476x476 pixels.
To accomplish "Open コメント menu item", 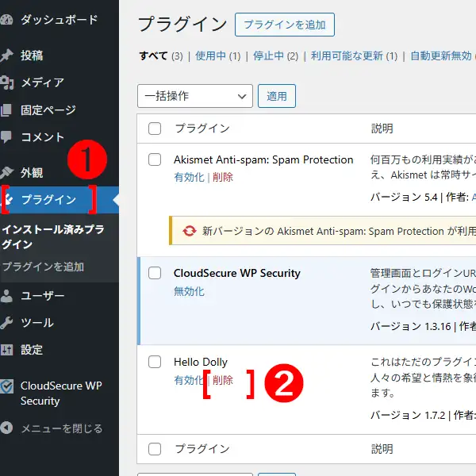I will click(43, 137).
